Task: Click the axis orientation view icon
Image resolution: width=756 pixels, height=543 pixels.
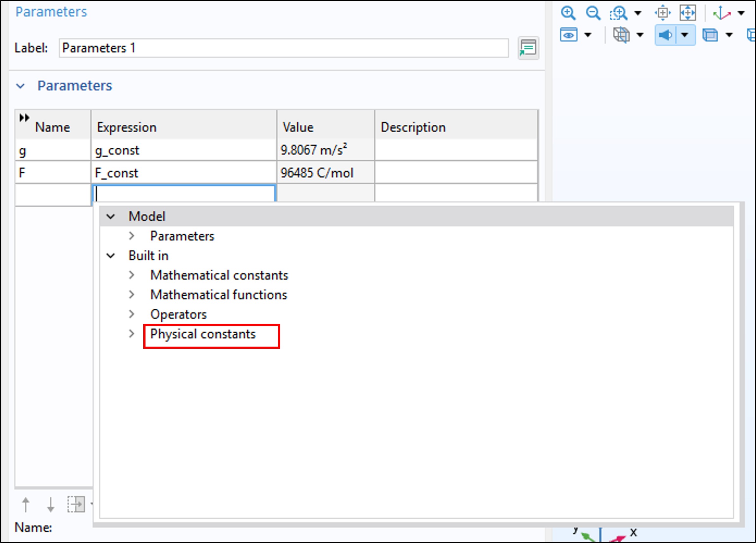Action: click(721, 13)
